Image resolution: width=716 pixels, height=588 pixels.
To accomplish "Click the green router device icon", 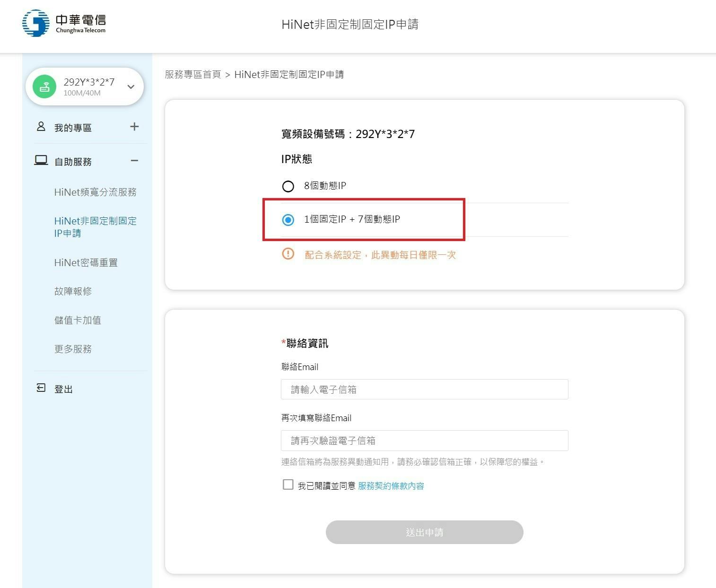I will click(x=44, y=87).
